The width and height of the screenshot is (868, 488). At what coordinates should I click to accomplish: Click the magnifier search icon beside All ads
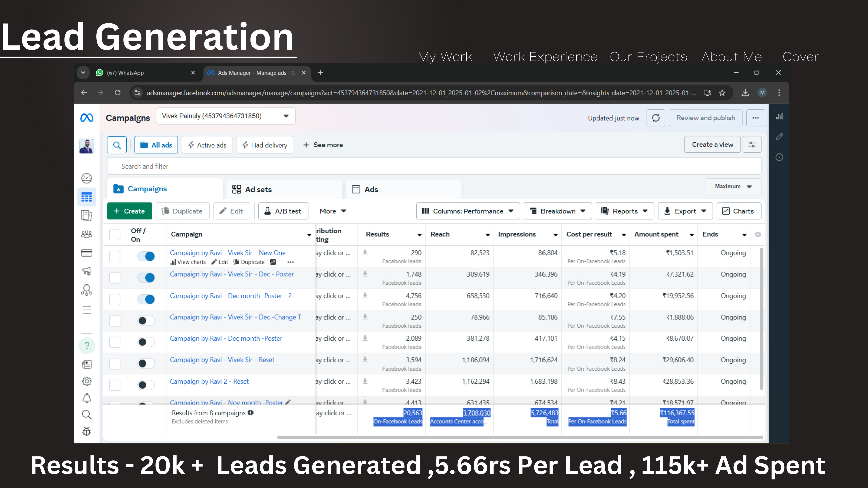(x=117, y=145)
